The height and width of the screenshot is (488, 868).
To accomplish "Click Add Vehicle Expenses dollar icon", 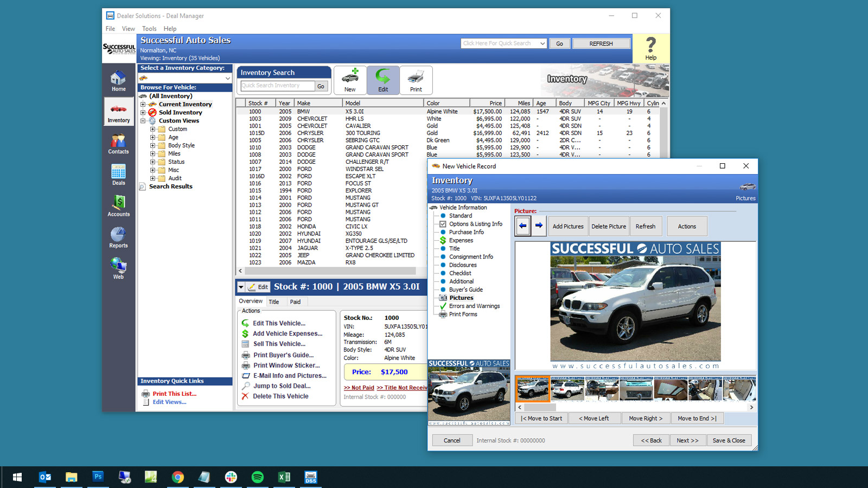I will [245, 333].
